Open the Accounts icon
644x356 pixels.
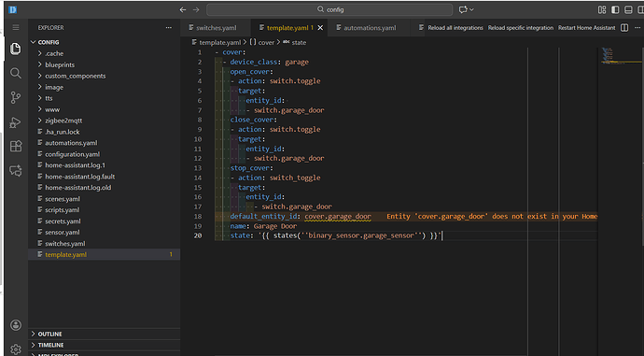16,325
